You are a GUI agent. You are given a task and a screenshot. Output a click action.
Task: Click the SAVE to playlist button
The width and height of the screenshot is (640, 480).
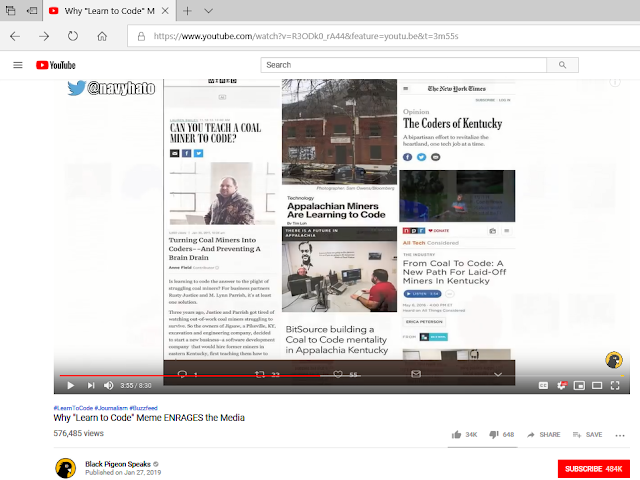587,435
